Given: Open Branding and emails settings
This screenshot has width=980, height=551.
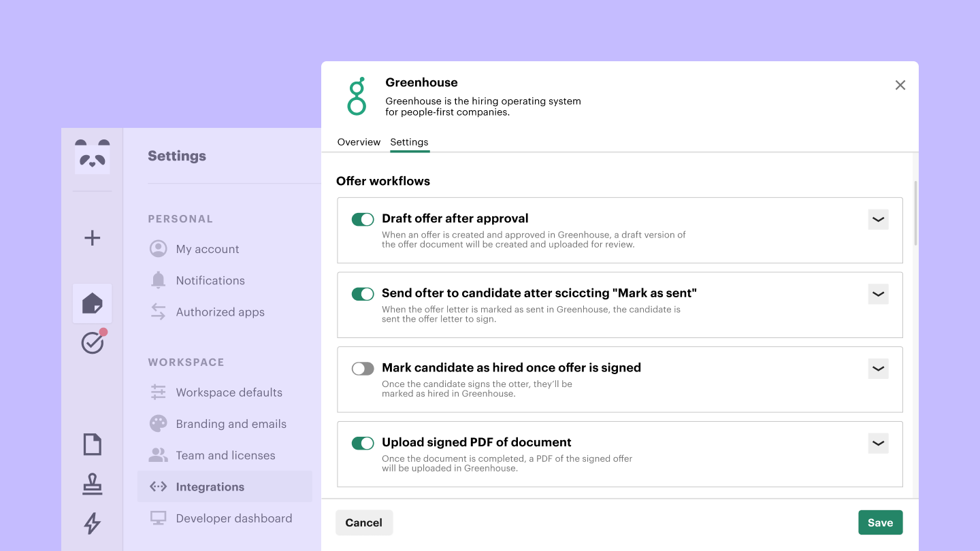Looking at the screenshot, I should pyautogui.click(x=231, y=424).
